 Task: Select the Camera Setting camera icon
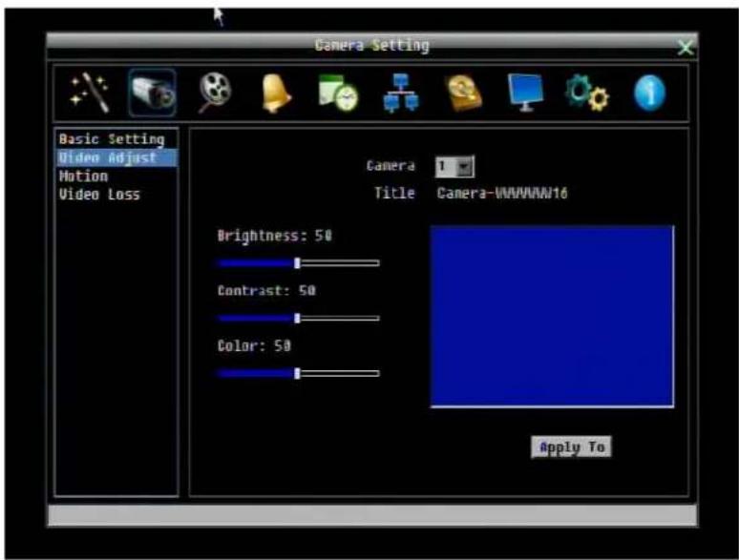(152, 93)
